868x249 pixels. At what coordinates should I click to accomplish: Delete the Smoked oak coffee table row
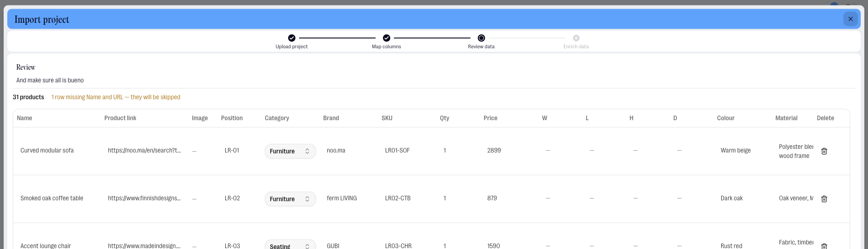[x=824, y=199]
